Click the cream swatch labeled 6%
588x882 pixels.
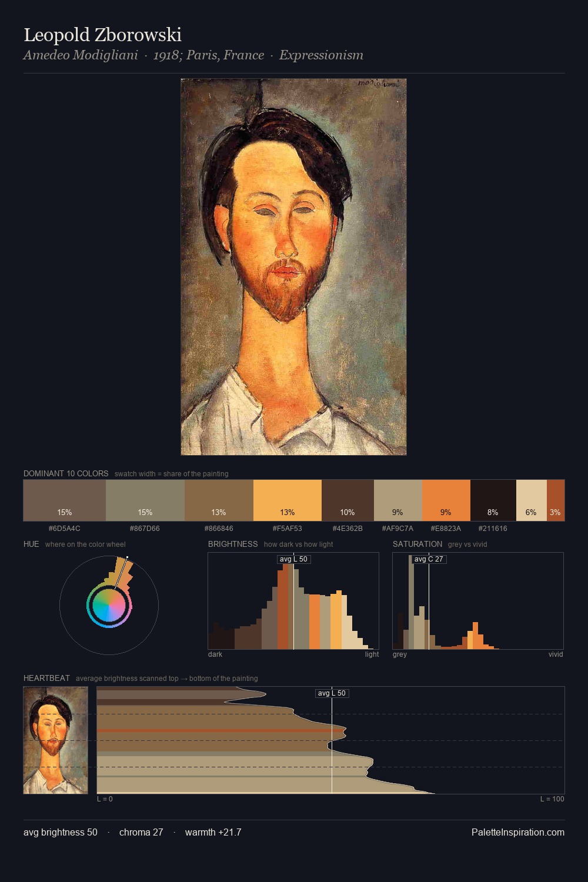[x=532, y=500]
